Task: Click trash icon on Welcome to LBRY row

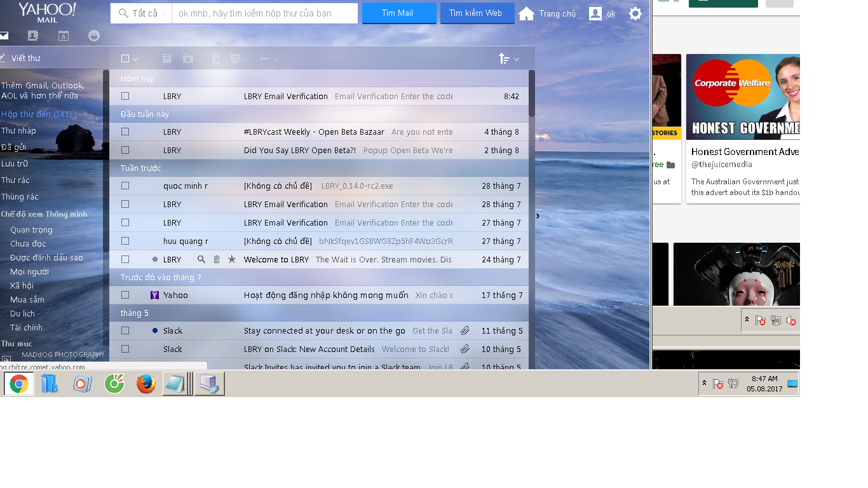Action: (217, 259)
